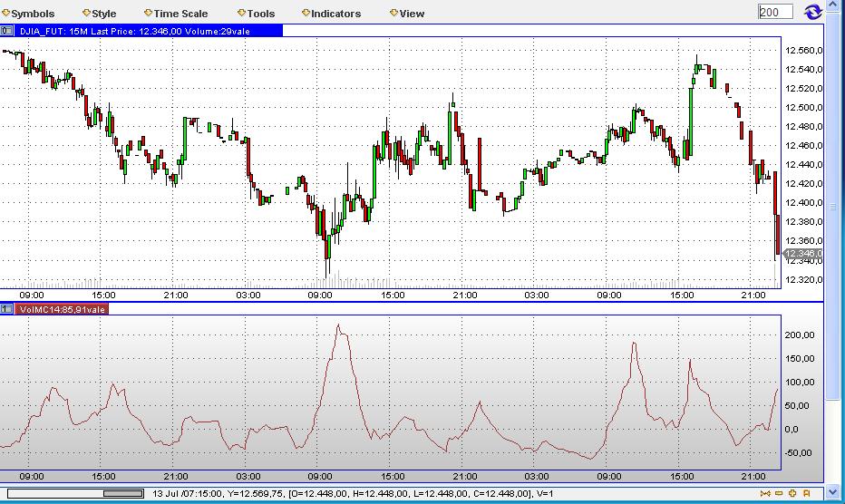Click the 12.346,0 current price marker
Image resolution: width=845 pixels, height=504 pixels.
pyautogui.click(x=802, y=253)
